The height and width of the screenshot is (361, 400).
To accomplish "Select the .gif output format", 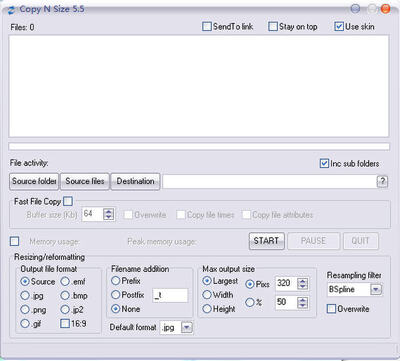I will point(25,323).
